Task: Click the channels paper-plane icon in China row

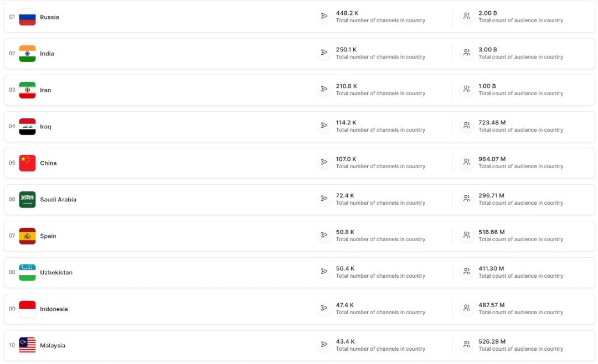Action: click(324, 162)
